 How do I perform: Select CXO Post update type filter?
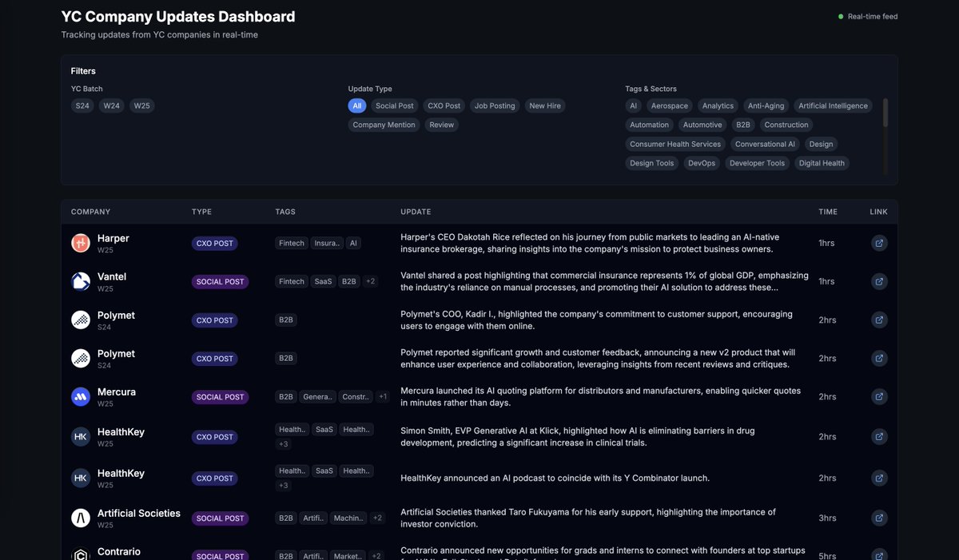click(444, 105)
